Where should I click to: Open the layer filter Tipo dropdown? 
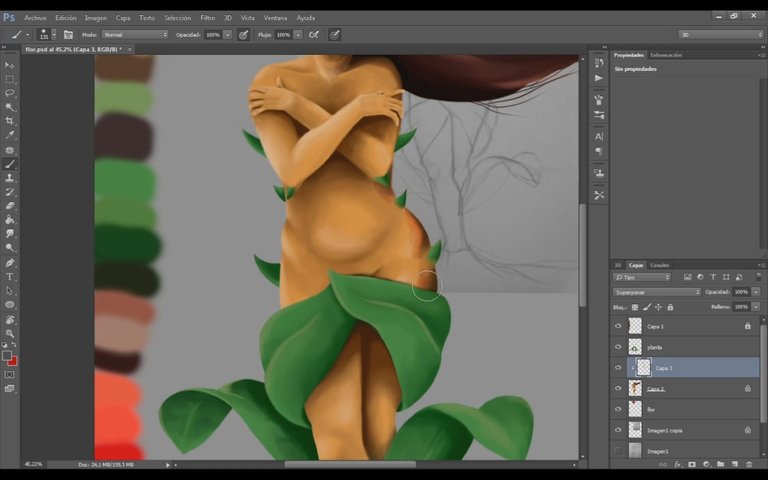point(642,277)
